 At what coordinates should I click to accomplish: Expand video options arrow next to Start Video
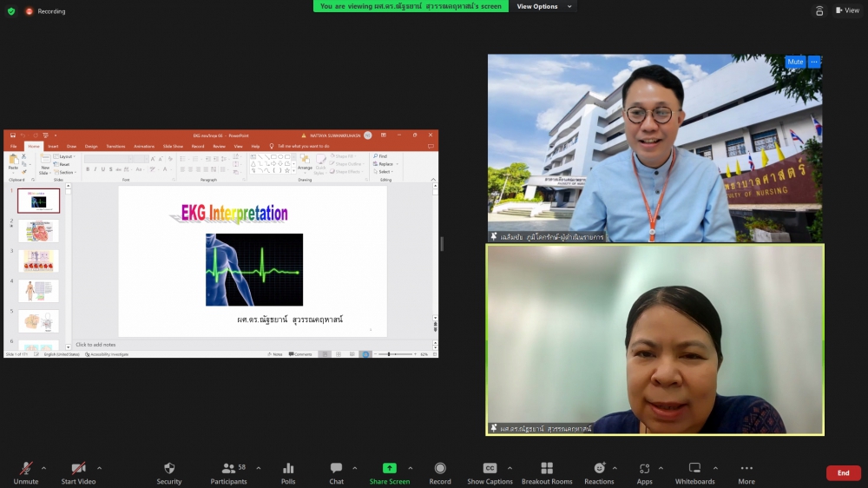pyautogui.click(x=99, y=467)
